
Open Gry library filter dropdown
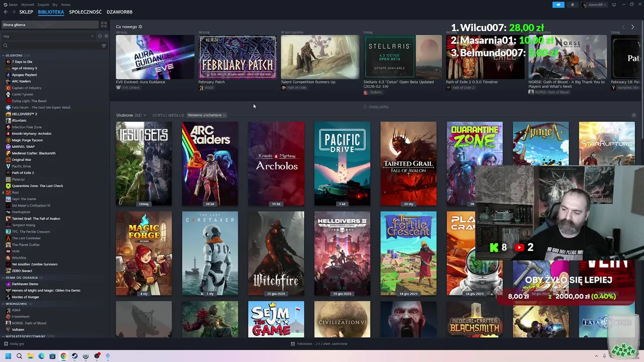(x=48, y=36)
